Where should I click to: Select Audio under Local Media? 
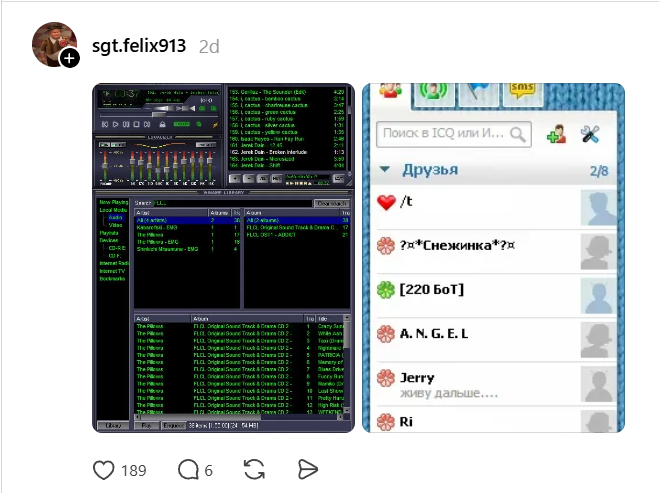click(115, 217)
